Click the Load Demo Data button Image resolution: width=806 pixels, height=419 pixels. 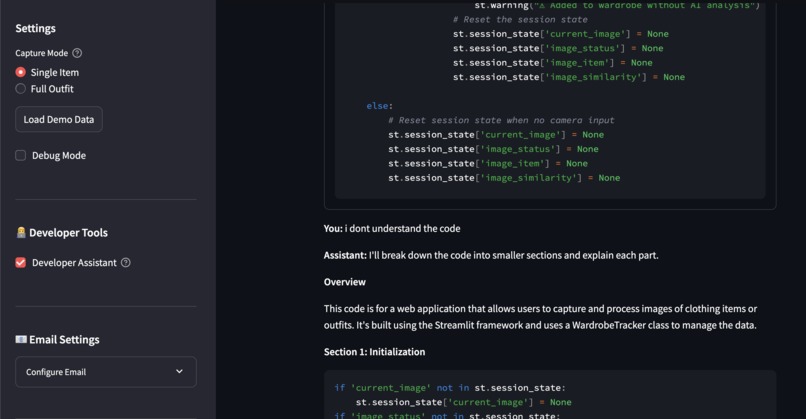pyautogui.click(x=59, y=119)
